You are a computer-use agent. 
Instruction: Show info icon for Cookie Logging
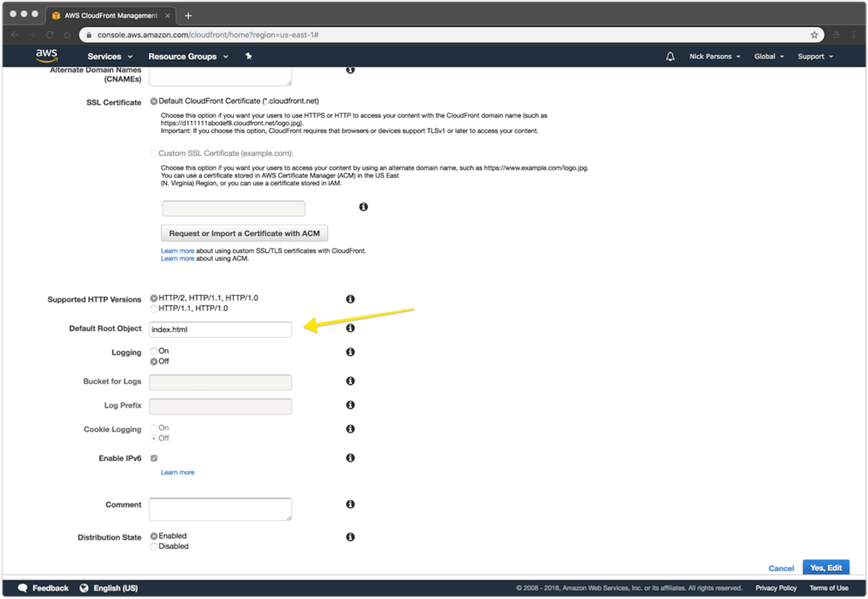pyautogui.click(x=350, y=429)
